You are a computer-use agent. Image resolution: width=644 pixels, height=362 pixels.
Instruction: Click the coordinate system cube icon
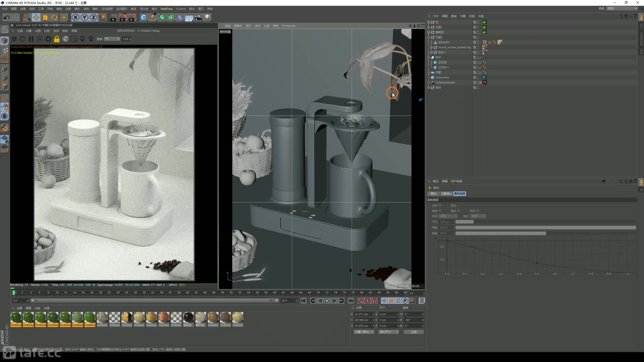pos(103,17)
